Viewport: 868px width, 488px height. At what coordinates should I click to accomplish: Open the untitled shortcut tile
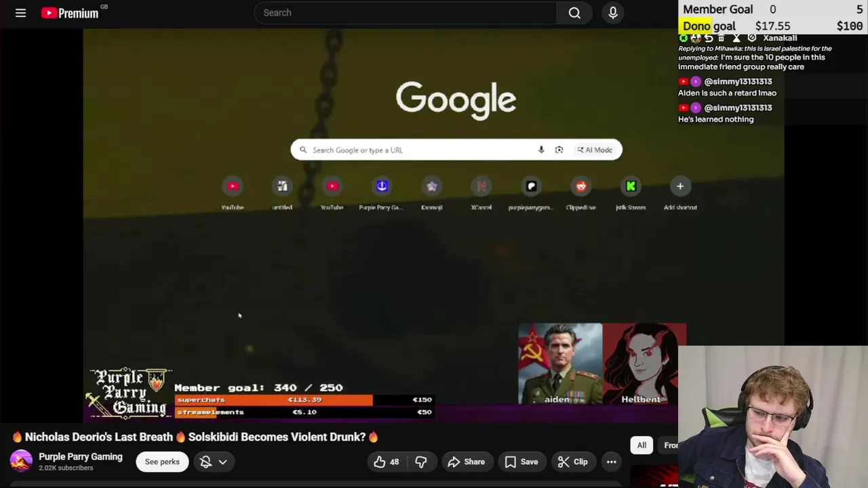pyautogui.click(x=282, y=193)
